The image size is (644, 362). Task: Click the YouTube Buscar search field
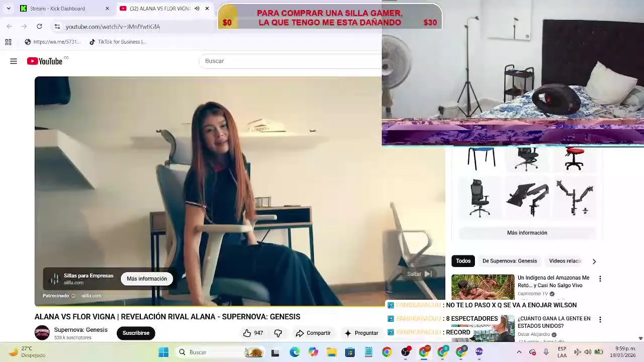pyautogui.click(x=291, y=61)
